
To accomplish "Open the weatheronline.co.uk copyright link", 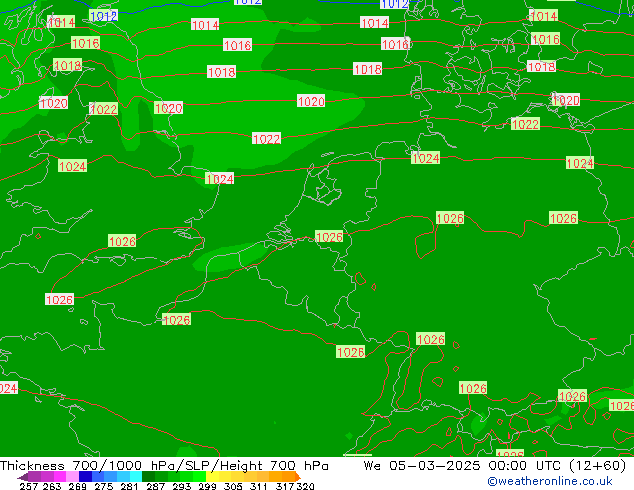I will pyautogui.click(x=550, y=481).
